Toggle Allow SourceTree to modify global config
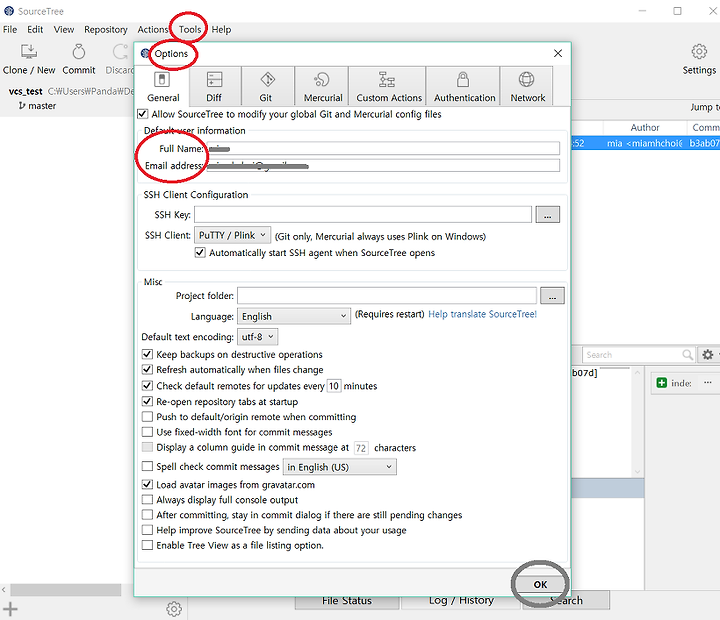720x620 pixels. point(142,113)
